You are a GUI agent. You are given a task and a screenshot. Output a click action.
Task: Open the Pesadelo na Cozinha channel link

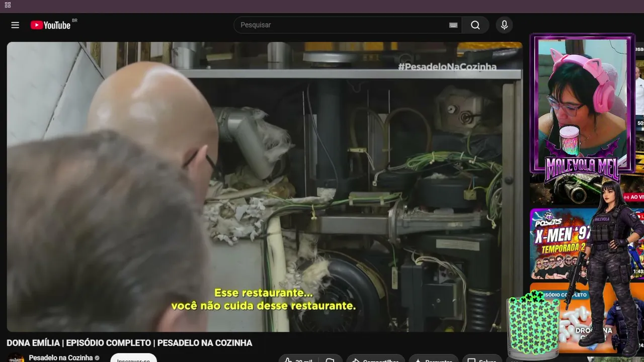point(61,358)
